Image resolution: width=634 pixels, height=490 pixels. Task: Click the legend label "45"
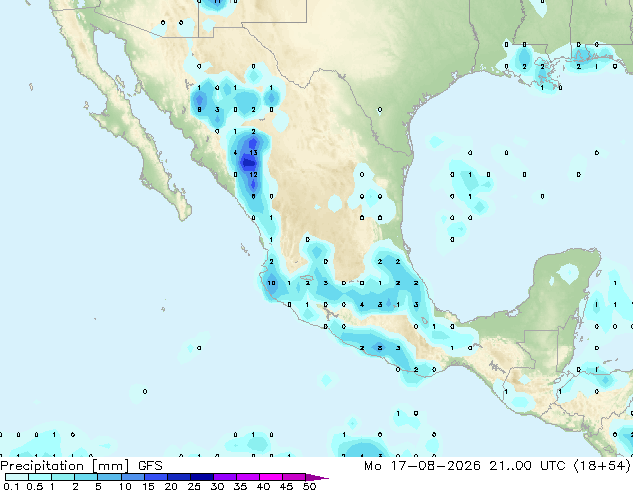(286, 486)
